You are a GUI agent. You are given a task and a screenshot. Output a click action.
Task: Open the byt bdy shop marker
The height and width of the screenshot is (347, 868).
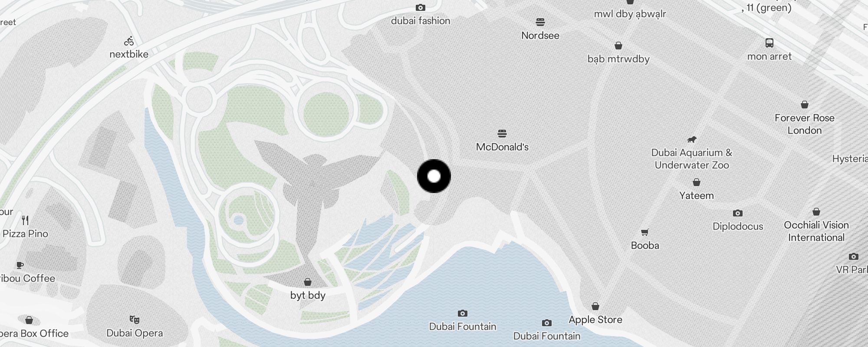[x=308, y=282]
